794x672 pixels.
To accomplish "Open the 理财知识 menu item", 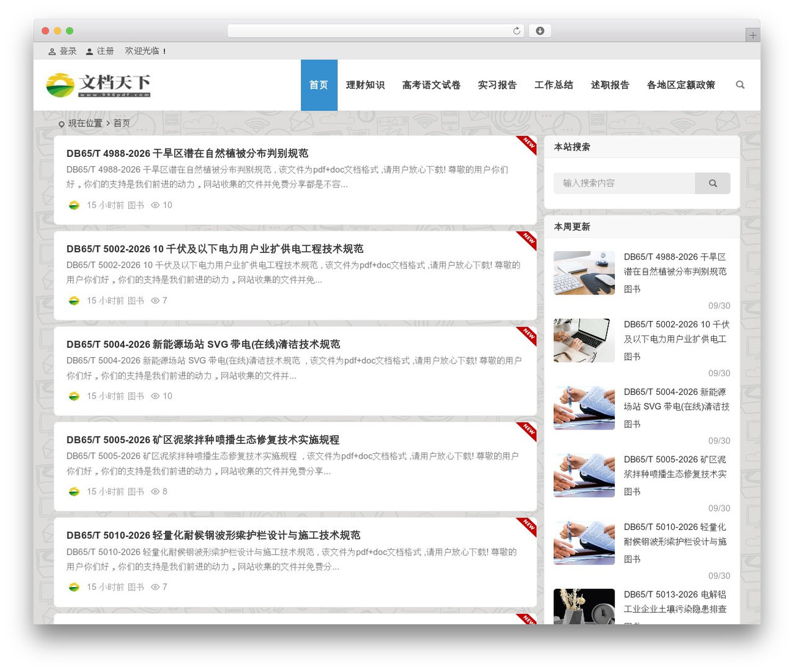I will click(x=365, y=85).
